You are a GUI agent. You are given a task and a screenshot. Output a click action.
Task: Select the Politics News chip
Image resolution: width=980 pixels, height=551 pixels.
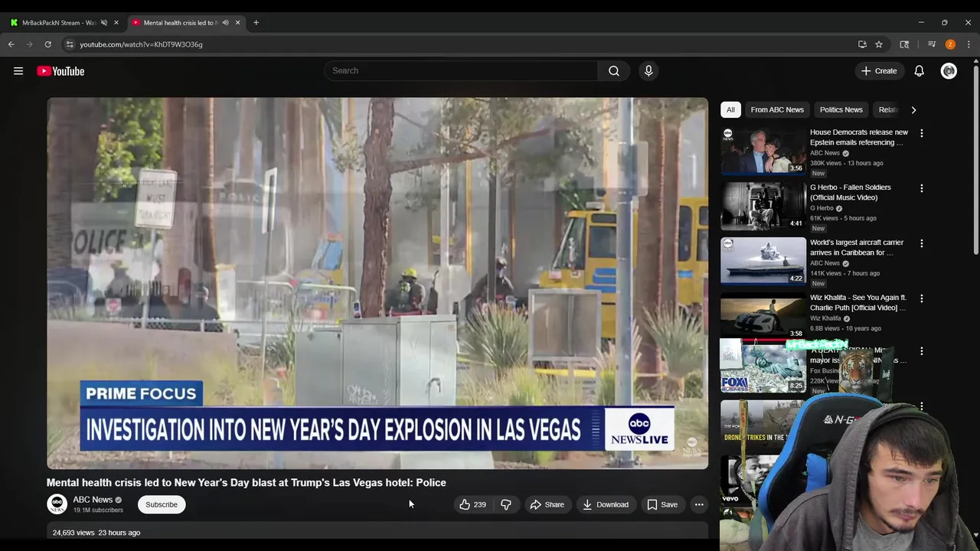pos(841,109)
